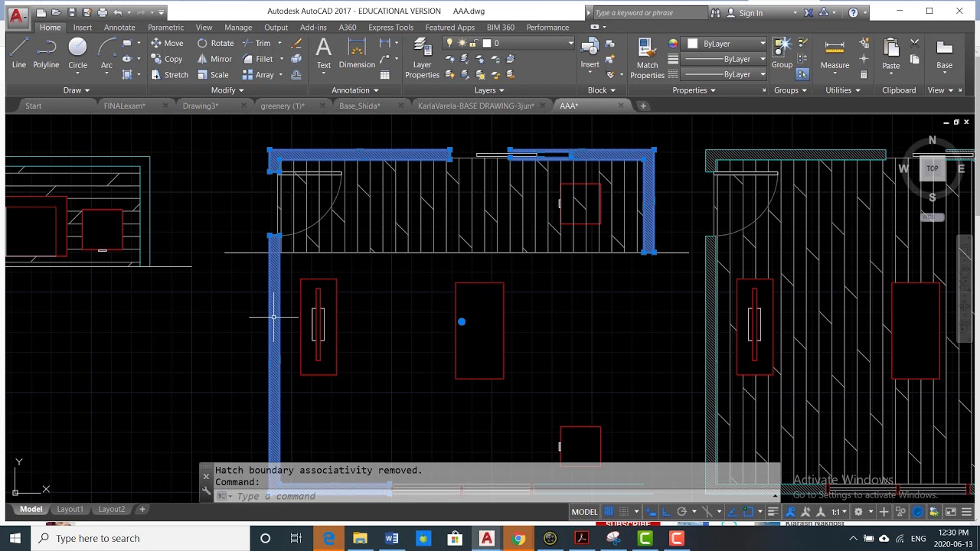Select the Circle tool
This screenshot has width=980, height=551.
tap(78, 54)
